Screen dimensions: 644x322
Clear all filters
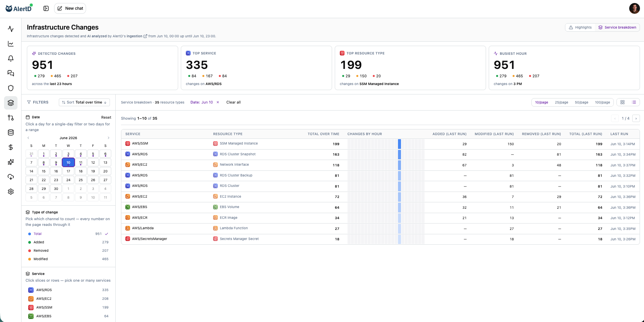(233, 102)
